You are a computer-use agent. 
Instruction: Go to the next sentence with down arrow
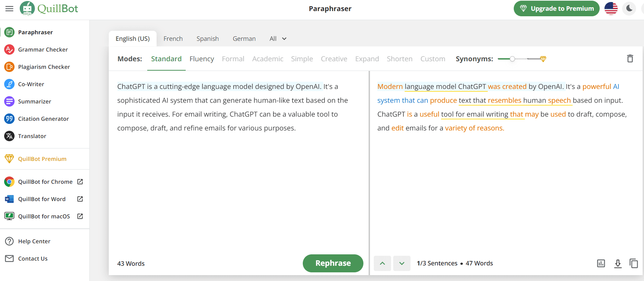pos(402,263)
